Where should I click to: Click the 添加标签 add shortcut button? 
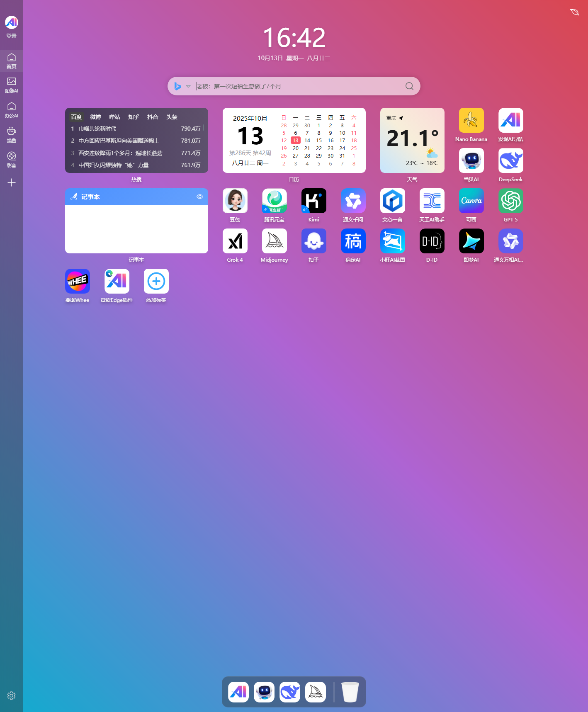(x=156, y=282)
